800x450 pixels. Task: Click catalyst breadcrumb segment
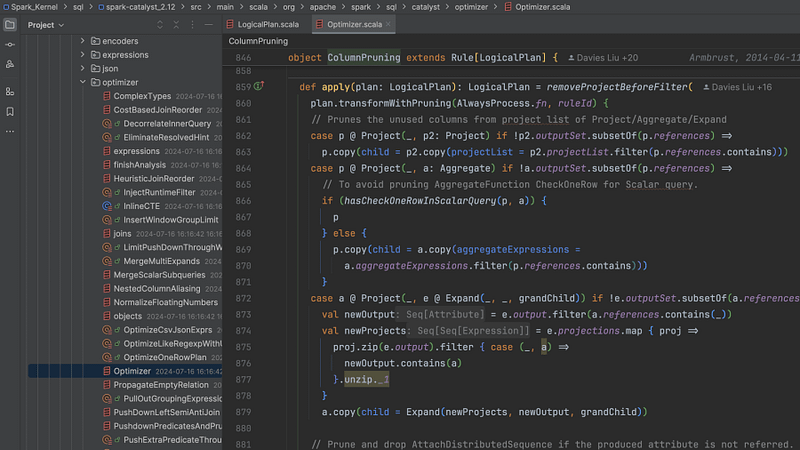click(426, 7)
